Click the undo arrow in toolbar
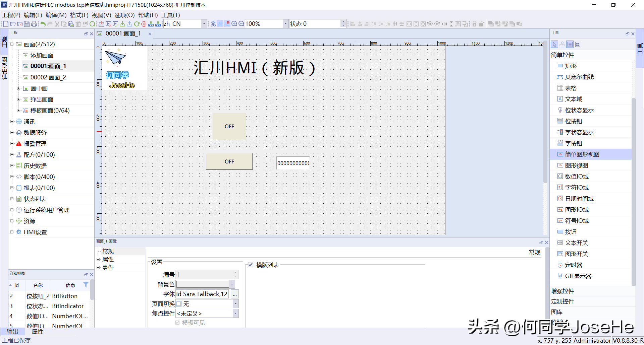644x345 pixels. (x=43, y=24)
